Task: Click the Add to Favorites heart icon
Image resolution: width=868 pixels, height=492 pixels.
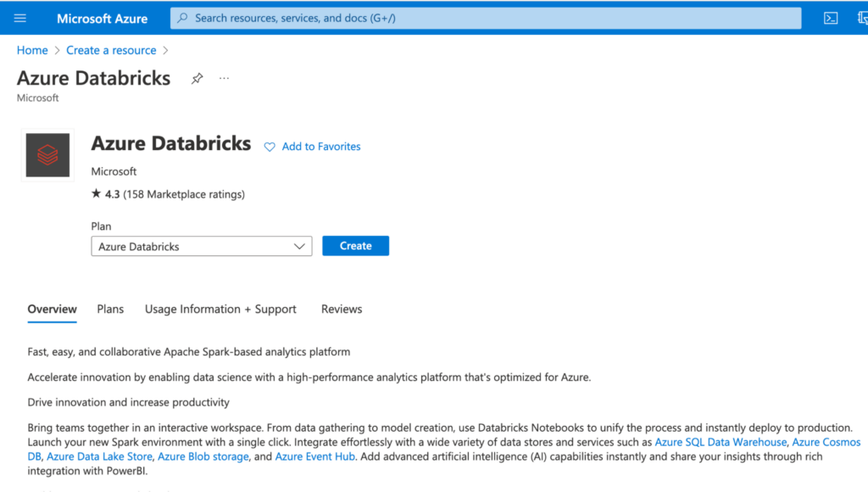Action: click(270, 147)
